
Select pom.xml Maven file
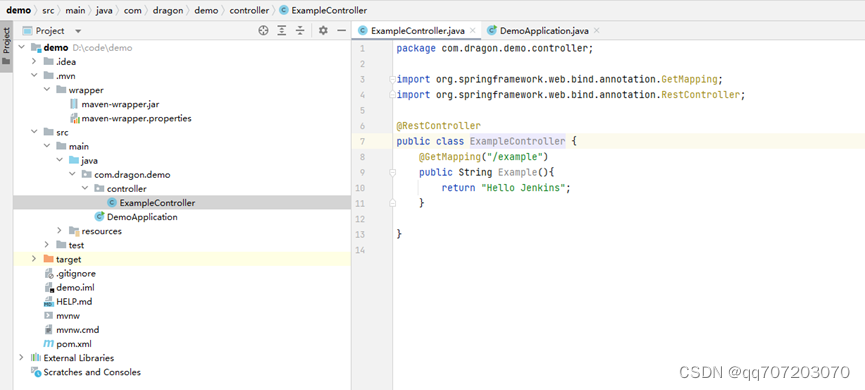74,344
